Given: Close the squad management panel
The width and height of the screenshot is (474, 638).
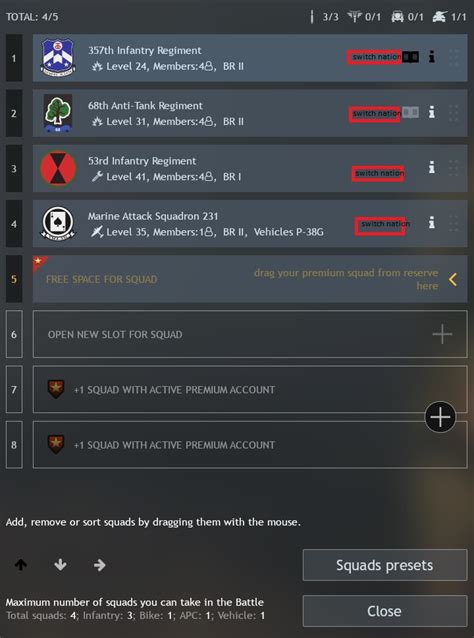Looking at the screenshot, I should [385, 611].
